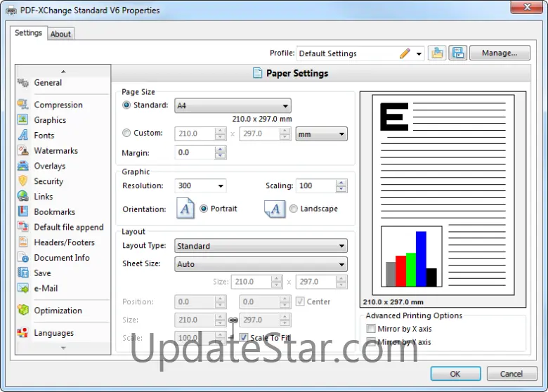Switch to the About tab
This screenshot has width=548, height=392.
(60, 34)
